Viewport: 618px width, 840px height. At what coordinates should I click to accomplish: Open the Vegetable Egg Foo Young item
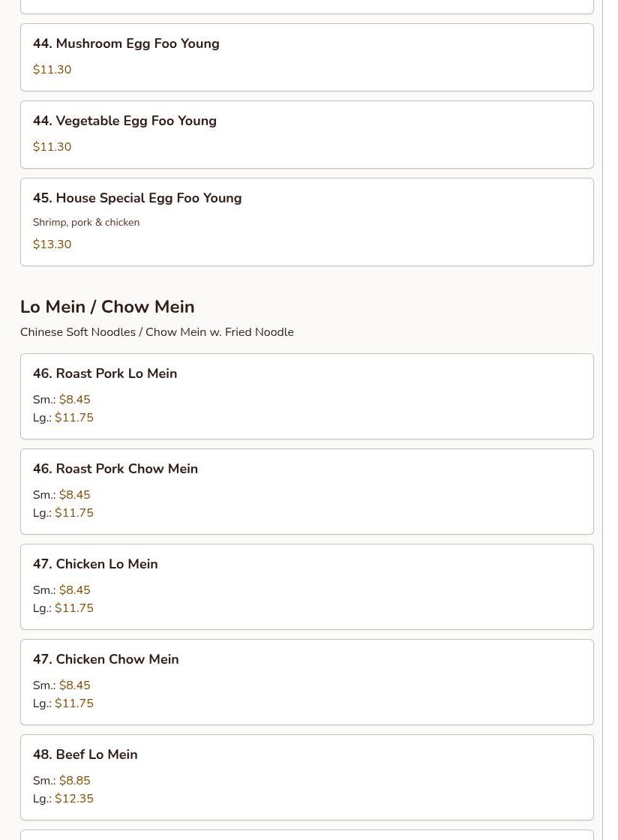[x=124, y=121]
